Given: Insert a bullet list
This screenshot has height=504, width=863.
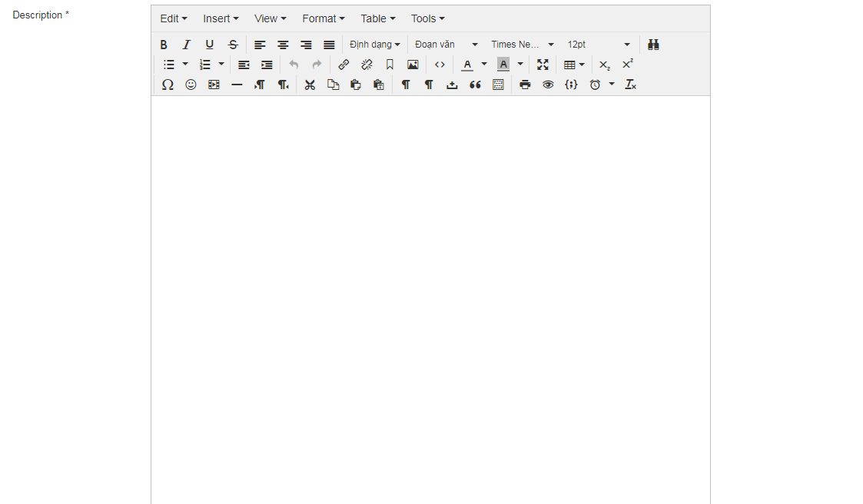Looking at the screenshot, I should [x=168, y=65].
